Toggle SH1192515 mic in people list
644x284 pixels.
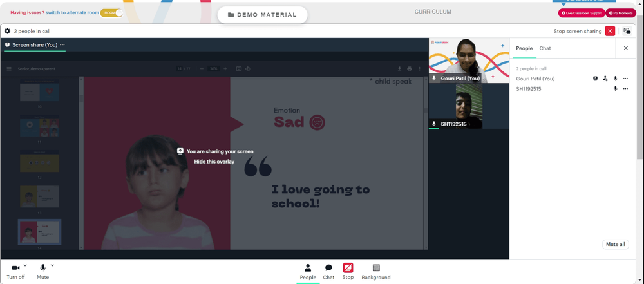click(x=615, y=88)
